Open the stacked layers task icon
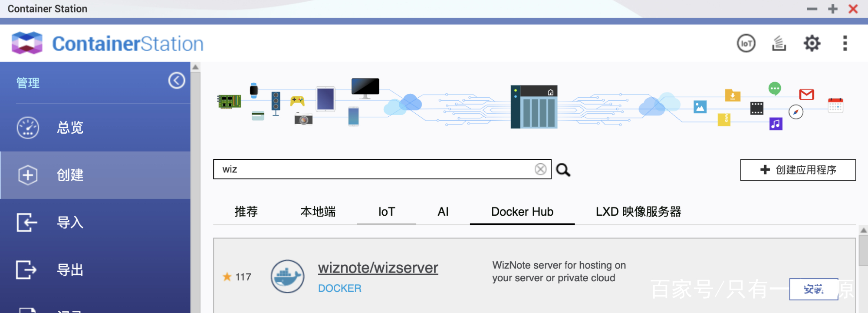Image resolution: width=868 pixels, height=313 pixels. coord(779,43)
